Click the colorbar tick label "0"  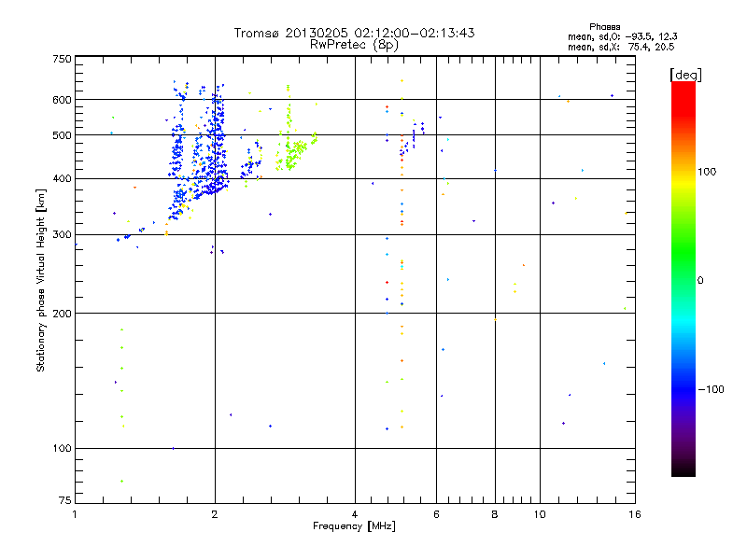tap(700, 281)
